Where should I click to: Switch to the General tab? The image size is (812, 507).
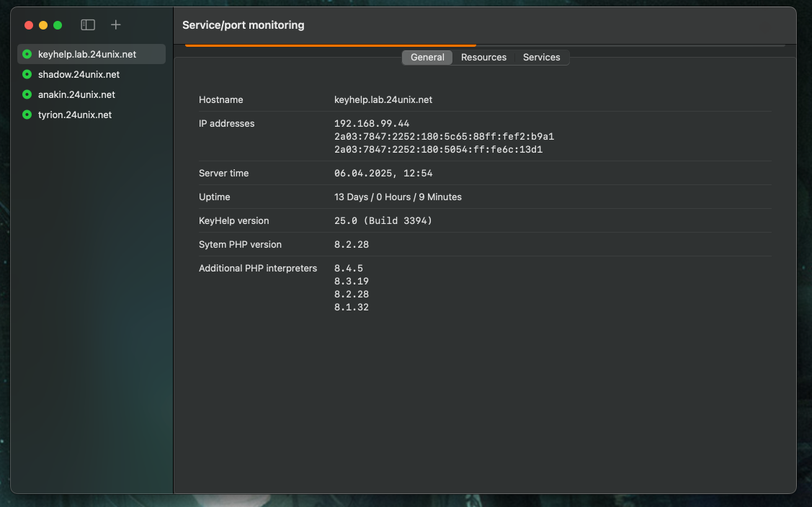tap(427, 58)
